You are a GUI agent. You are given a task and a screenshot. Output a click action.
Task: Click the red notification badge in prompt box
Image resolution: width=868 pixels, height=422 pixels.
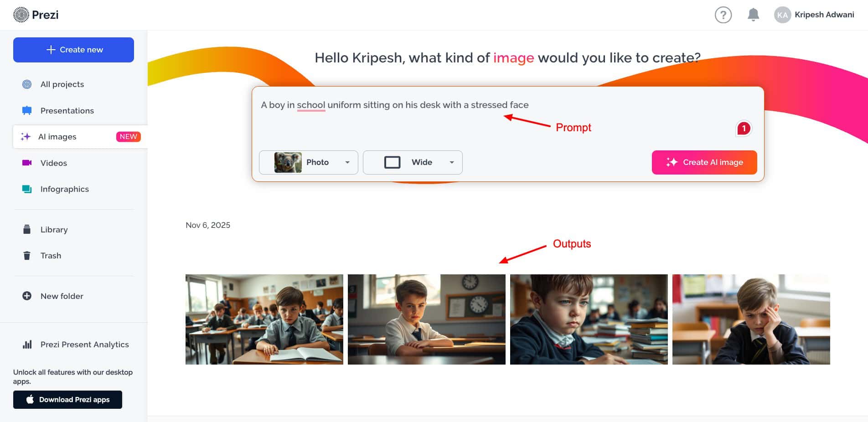click(744, 129)
